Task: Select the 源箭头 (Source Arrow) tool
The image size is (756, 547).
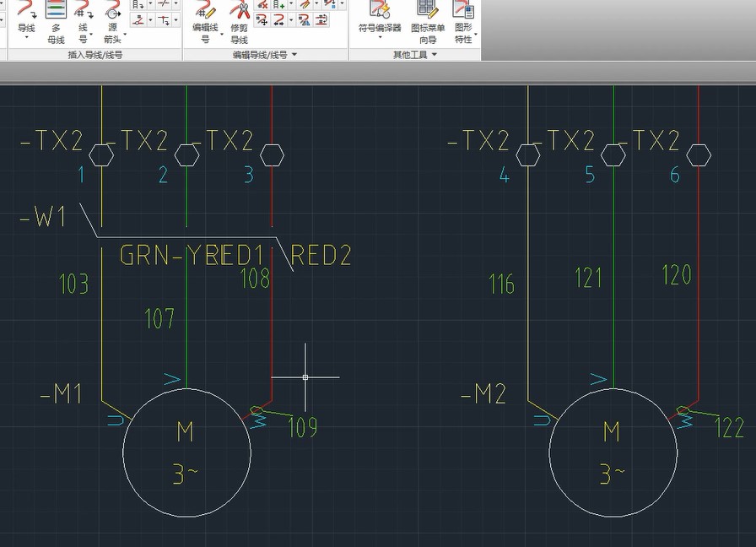Action: click(x=112, y=12)
